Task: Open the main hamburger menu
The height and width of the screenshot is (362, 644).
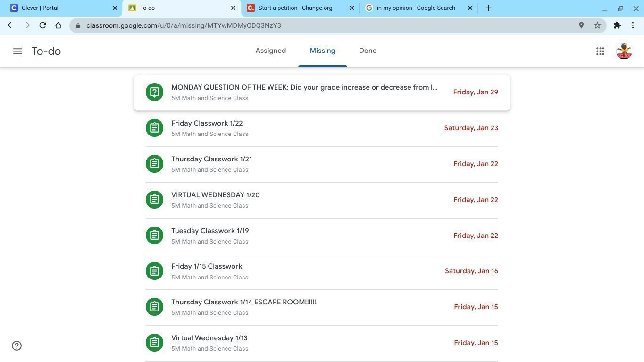Action: (x=17, y=51)
